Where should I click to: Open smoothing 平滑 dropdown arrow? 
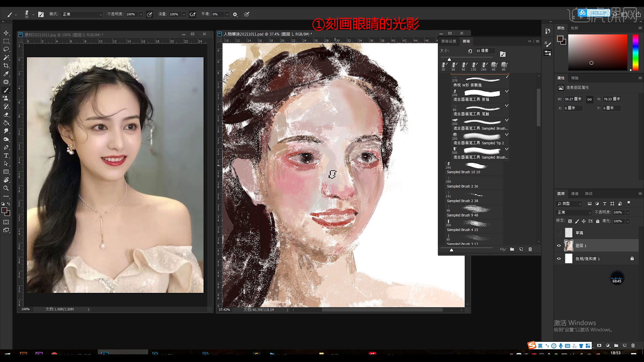[x=227, y=14]
